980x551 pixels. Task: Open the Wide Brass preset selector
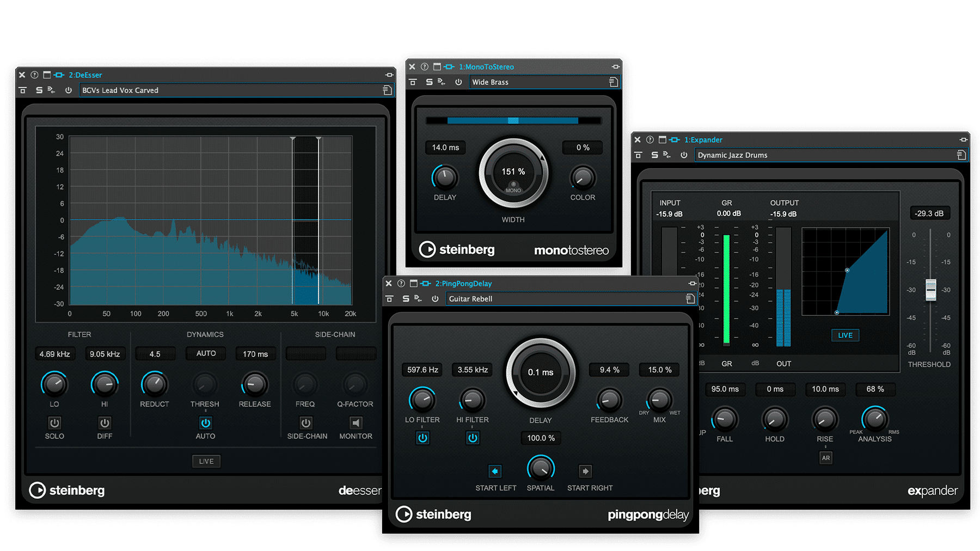(x=543, y=82)
